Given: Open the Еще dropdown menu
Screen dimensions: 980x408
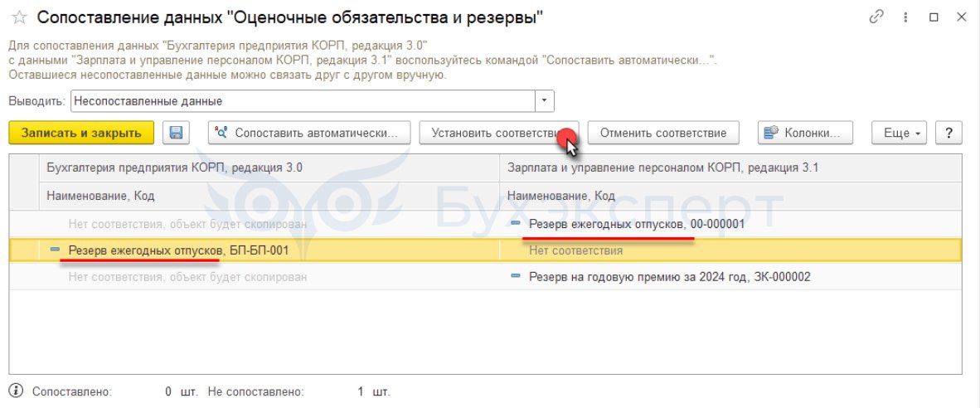Looking at the screenshot, I should (x=899, y=133).
